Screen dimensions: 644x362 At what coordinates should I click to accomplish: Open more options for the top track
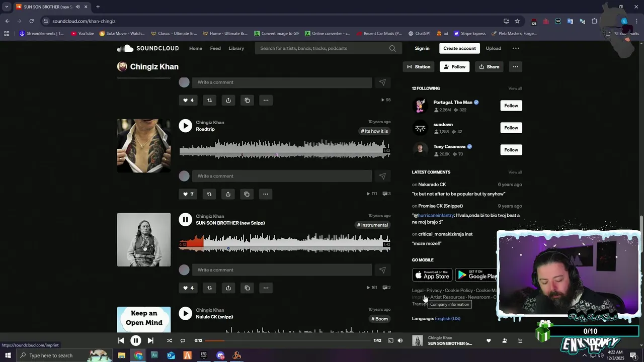[x=266, y=100]
